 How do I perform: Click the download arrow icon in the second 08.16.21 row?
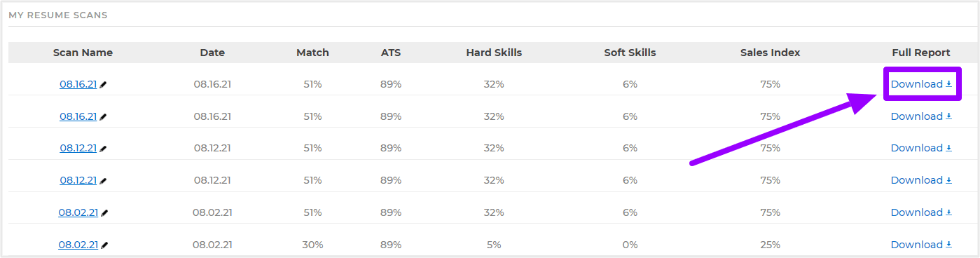(x=949, y=116)
